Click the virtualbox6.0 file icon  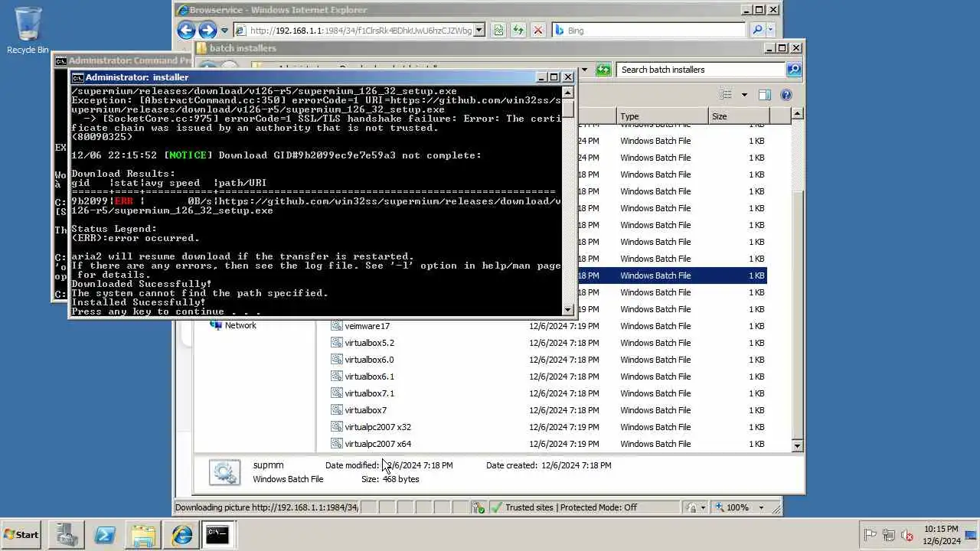tap(336, 360)
